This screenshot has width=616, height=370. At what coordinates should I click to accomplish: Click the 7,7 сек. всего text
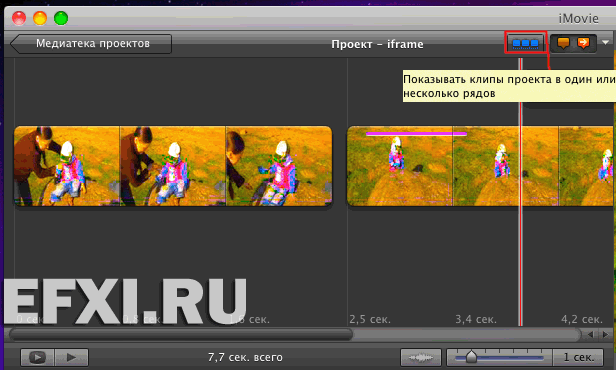click(245, 357)
